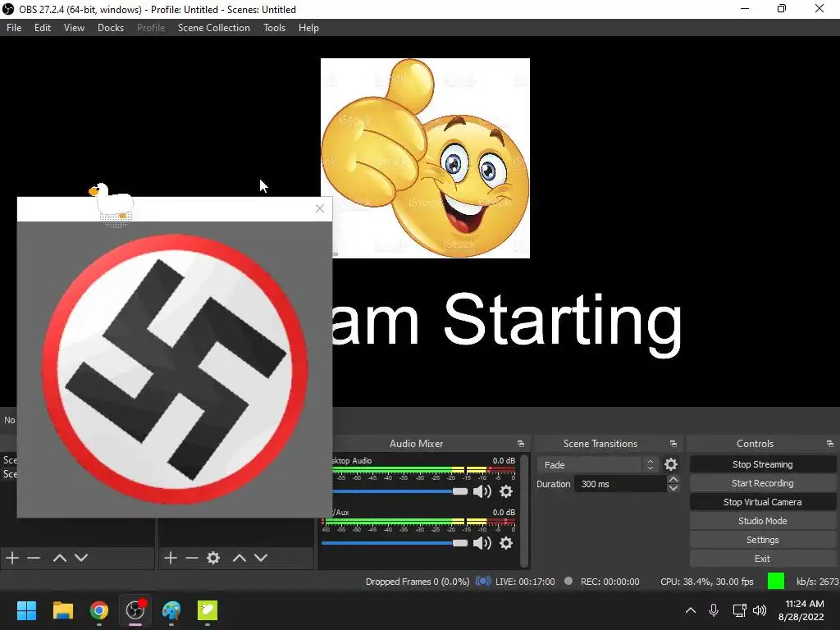
Task: Open the taskbar clock and date
Action: (x=801, y=610)
